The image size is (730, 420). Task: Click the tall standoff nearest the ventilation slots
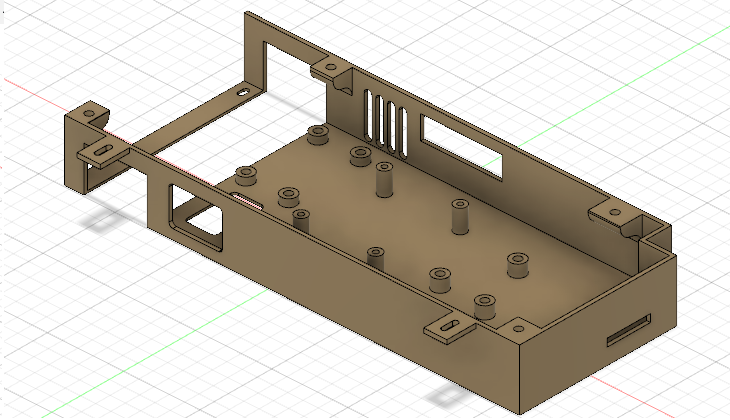[384, 180]
